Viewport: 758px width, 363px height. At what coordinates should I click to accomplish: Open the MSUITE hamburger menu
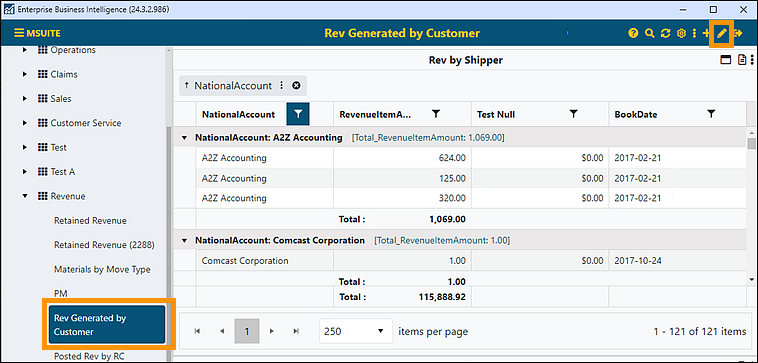pos(19,33)
